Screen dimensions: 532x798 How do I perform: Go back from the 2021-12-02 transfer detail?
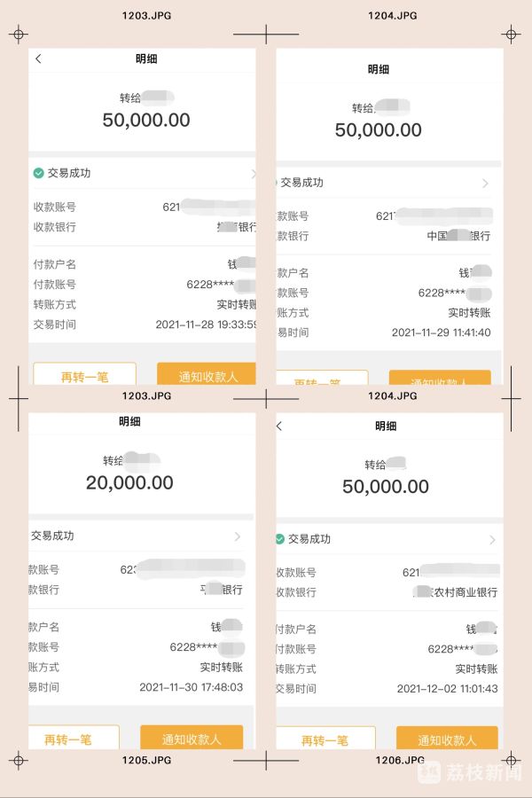(x=280, y=426)
